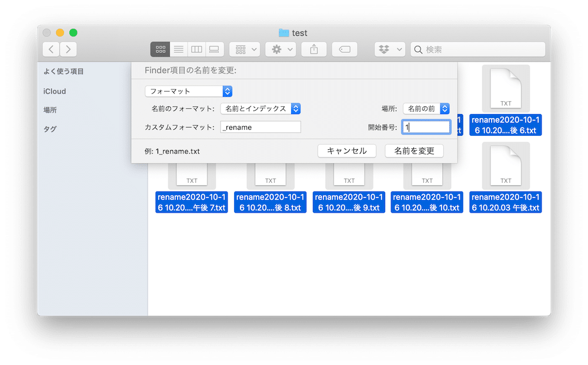This screenshot has width=588, height=365.
Task: Switch to gallery view mode
Action: coord(214,49)
